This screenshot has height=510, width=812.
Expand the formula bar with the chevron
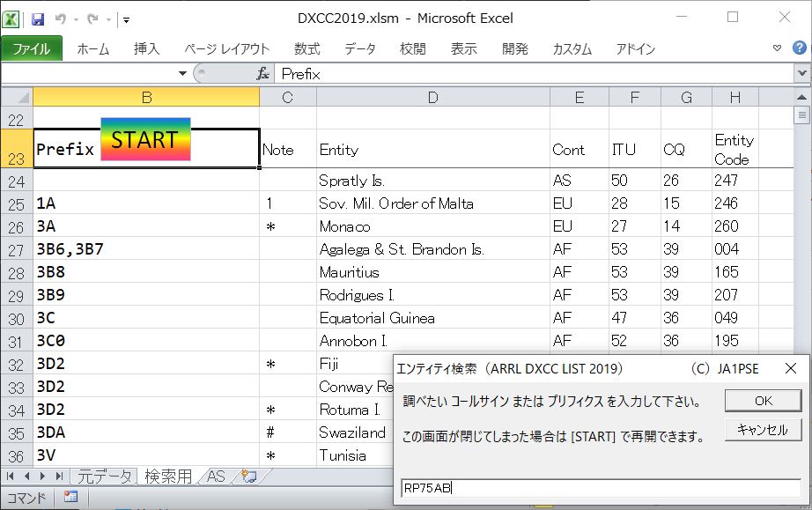(x=801, y=75)
